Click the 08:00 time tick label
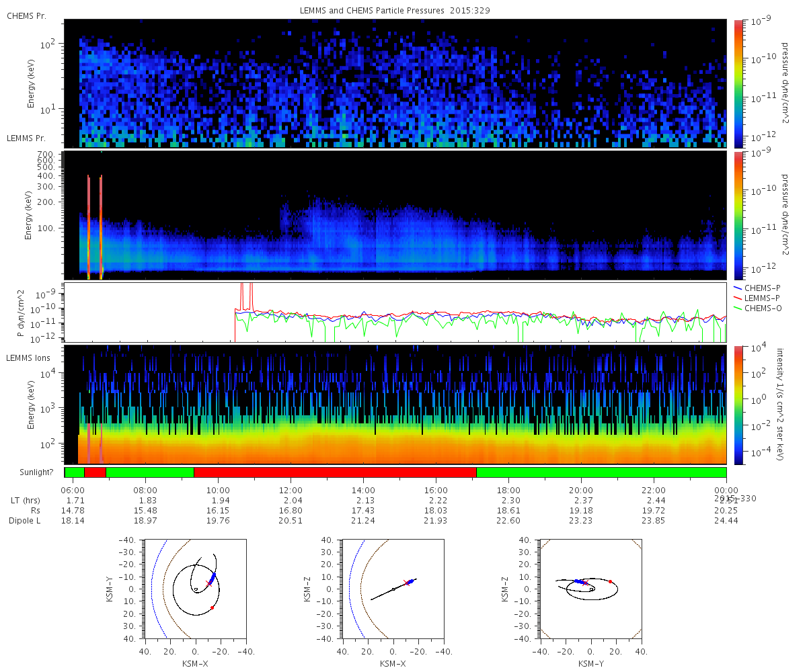Image resolution: width=807 pixels, height=672 pixels. (145, 491)
